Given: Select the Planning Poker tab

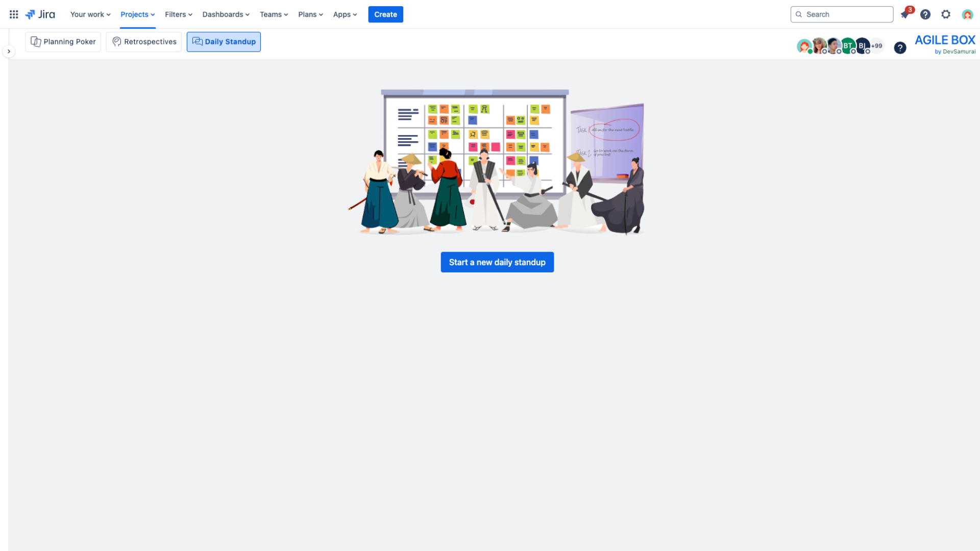Looking at the screenshot, I should (x=63, y=41).
